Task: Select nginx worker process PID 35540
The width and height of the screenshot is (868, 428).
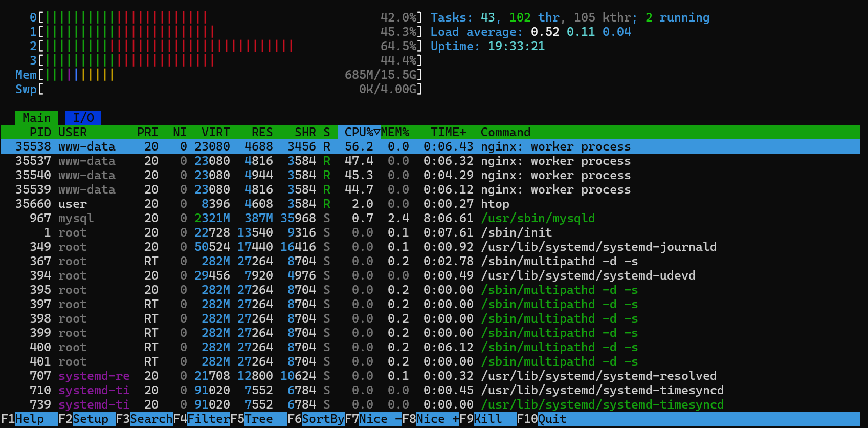Action: pos(431,175)
